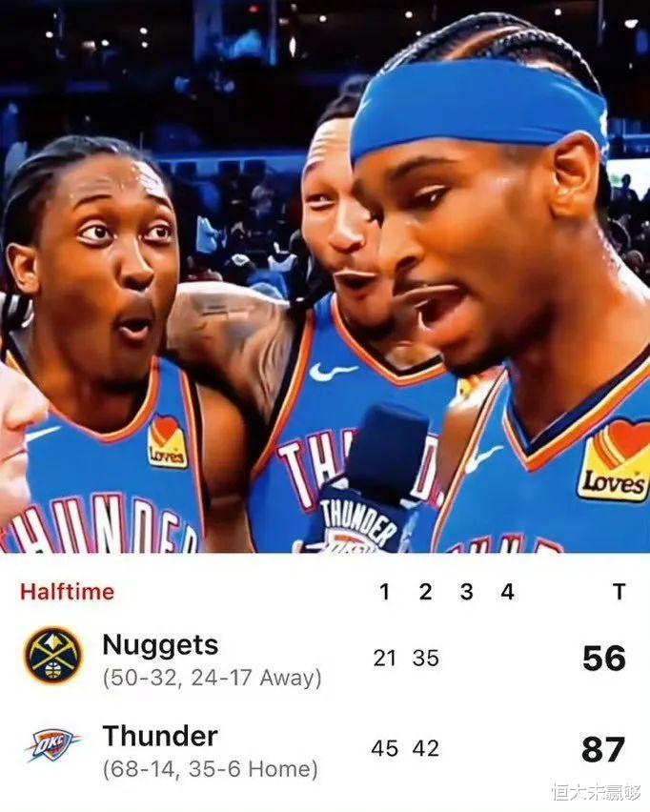Click the T total column header
Screen dimensions: 650x812
pos(619,592)
